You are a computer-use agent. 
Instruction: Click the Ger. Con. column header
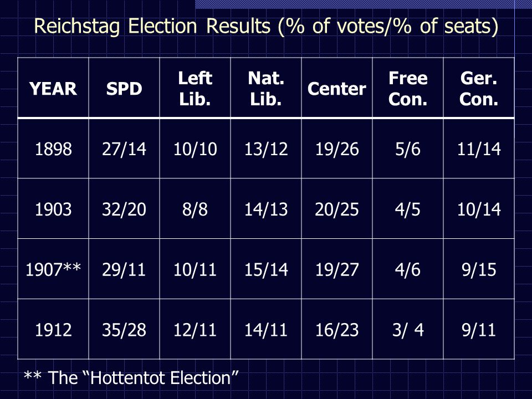479,89
